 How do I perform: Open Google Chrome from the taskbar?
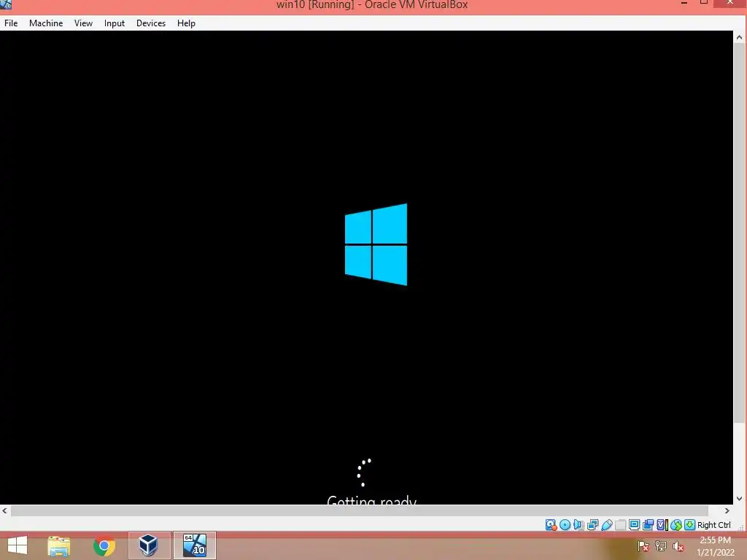click(x=104, y=545)
